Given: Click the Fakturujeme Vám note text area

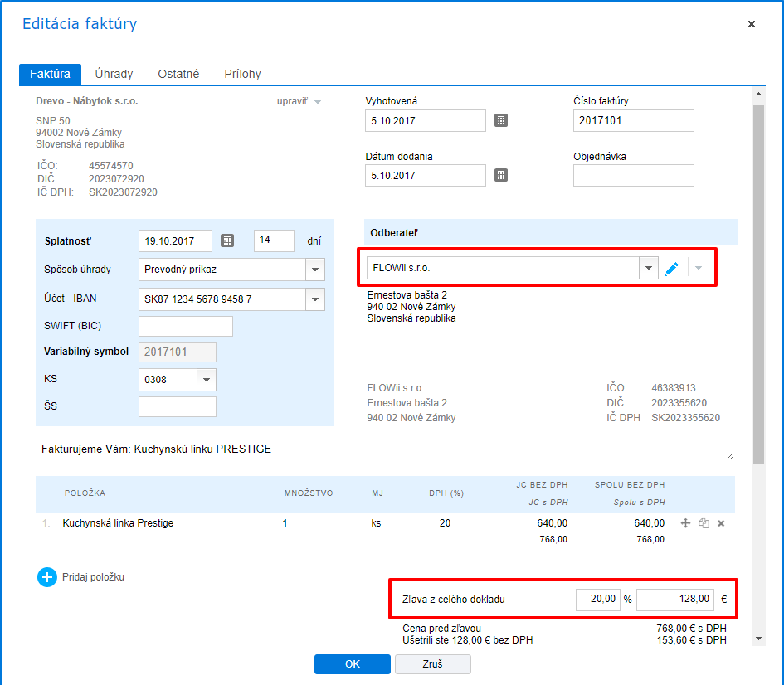Looking at the screenshot, I should tap(386, 449).
